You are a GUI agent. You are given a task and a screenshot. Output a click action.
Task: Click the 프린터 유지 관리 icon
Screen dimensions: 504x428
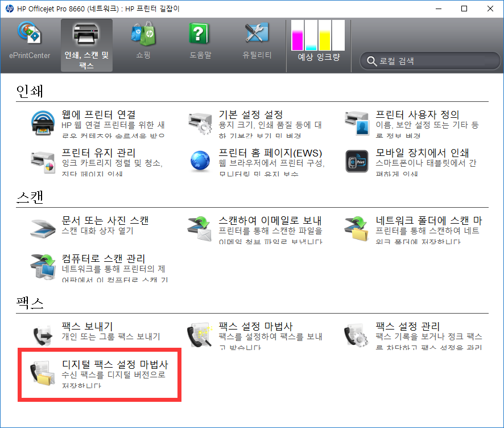pos(43,162)
